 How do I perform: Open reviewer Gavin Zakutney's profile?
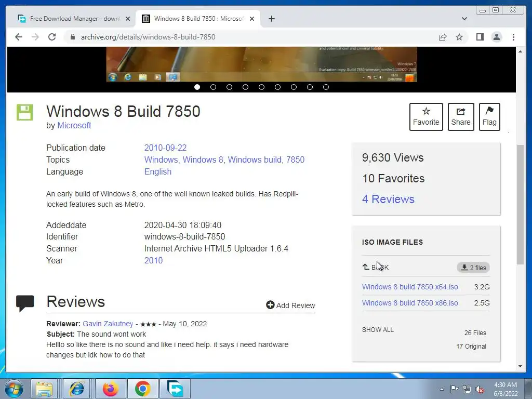pyautogui.click(x=108, y=324)
